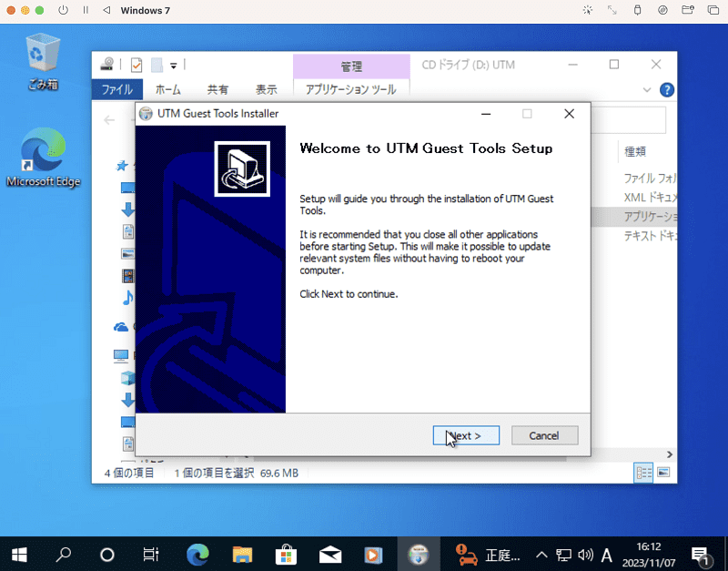Open UTM shared folder icon

[x=688, y=10]
